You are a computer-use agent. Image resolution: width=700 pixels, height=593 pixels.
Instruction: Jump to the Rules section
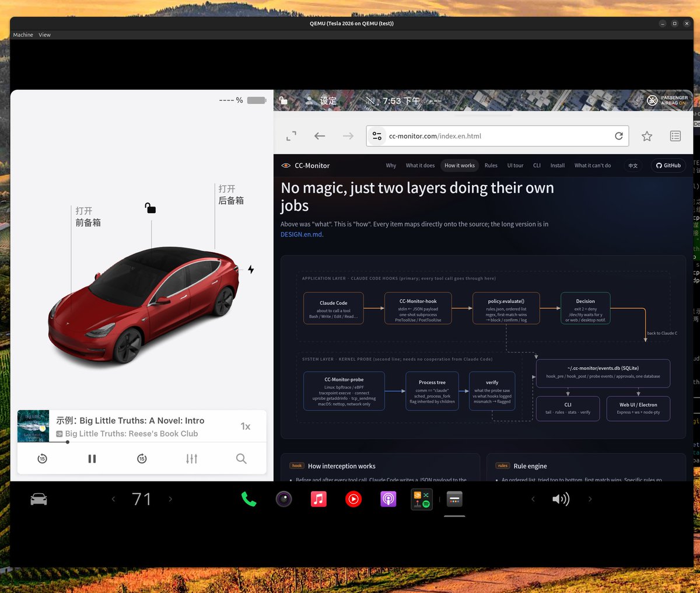point(491,166)
